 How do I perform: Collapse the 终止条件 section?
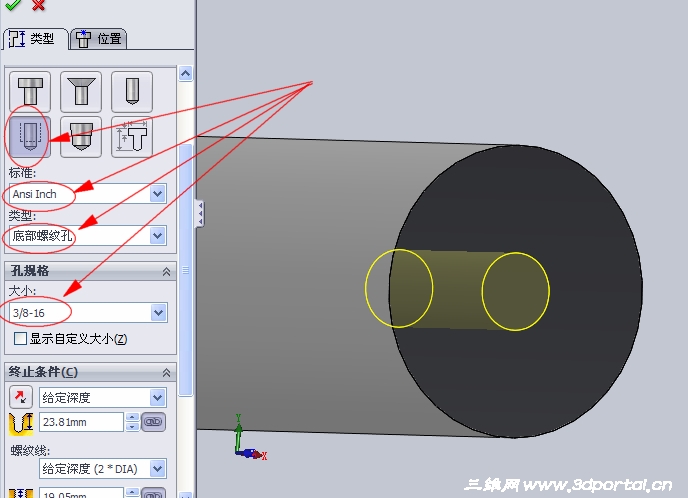tap(166, 373)
